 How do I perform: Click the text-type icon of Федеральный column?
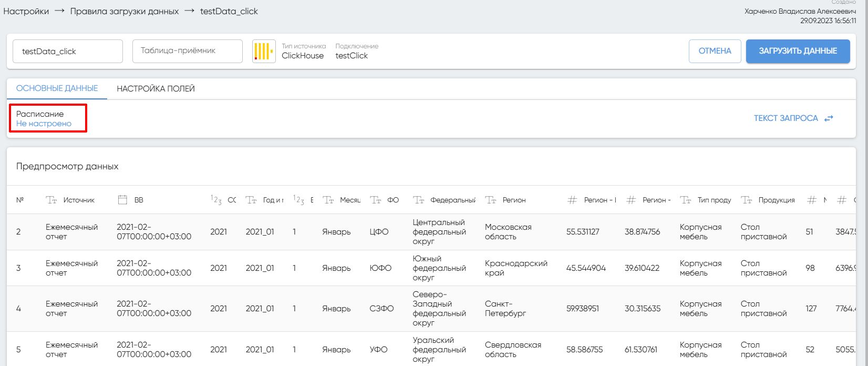point(419,200)
